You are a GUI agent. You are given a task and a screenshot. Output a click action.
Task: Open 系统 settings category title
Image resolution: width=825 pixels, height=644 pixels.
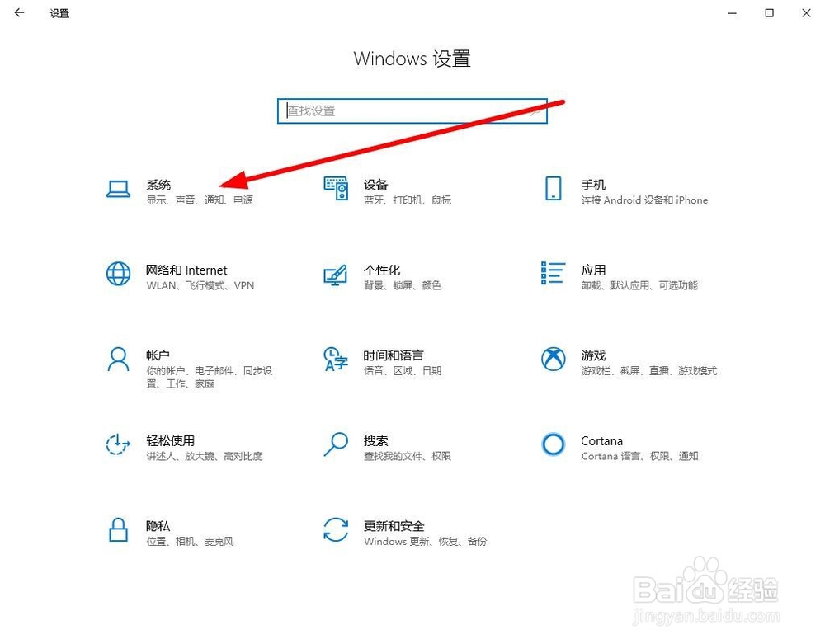(x=158, y=185)
